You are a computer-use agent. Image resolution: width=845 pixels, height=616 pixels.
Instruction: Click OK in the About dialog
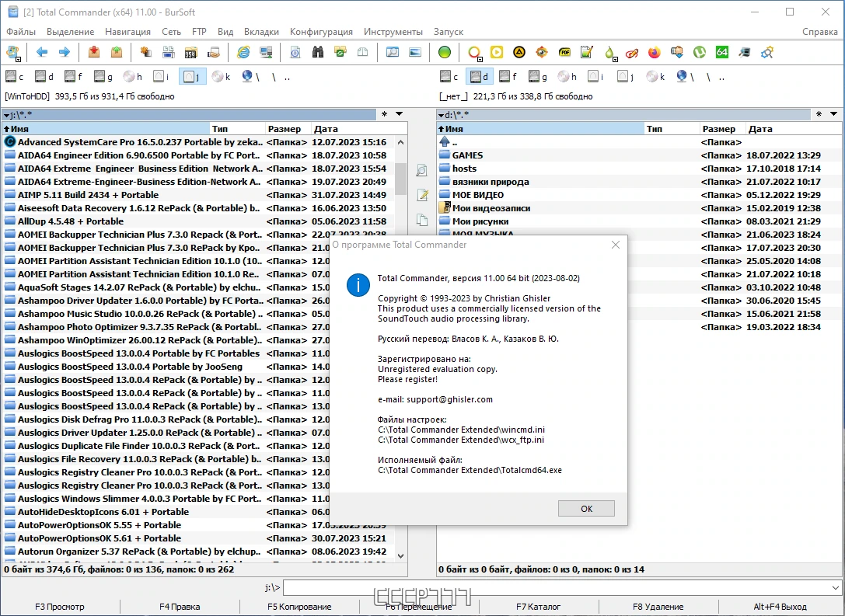click(x=586, y=508)
